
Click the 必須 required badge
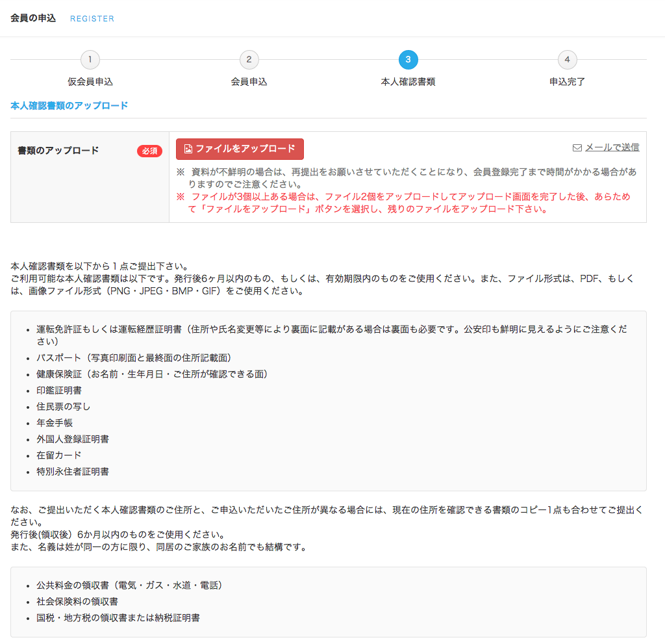point(149,151)
